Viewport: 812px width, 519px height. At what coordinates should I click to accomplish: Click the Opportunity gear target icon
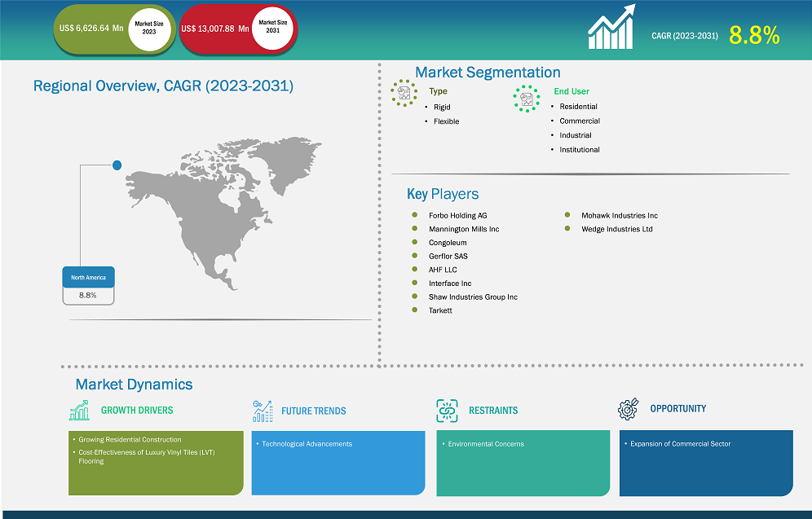click(629, 409)
